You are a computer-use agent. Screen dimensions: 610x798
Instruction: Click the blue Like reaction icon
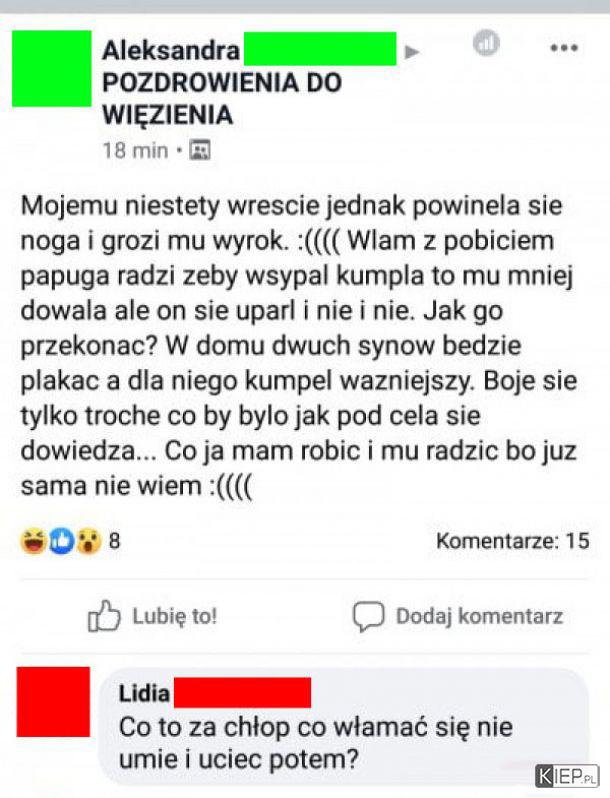[x=62, y=541]
